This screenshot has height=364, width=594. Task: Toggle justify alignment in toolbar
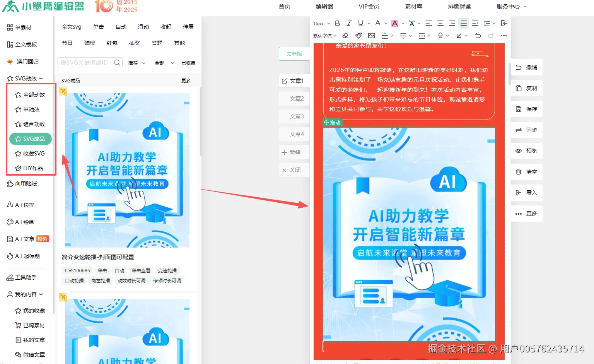463,23
